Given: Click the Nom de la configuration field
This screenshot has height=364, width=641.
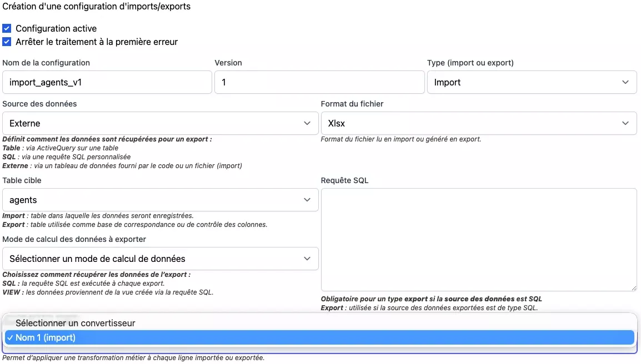Looking at the screenshot, I should coord(107,83).
